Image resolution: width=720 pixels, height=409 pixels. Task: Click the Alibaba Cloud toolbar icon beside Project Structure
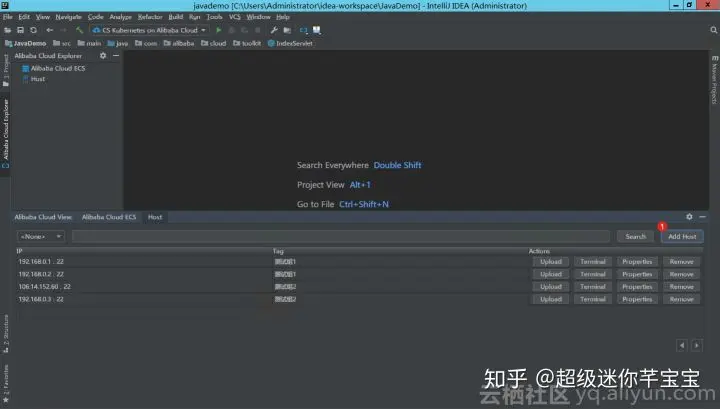click(x=304, y=30)
